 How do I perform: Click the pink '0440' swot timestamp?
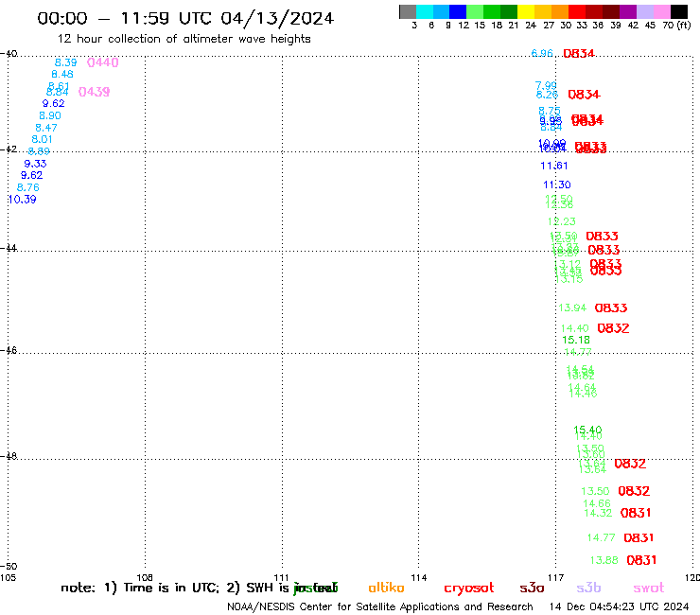click(x=103, y=62)
